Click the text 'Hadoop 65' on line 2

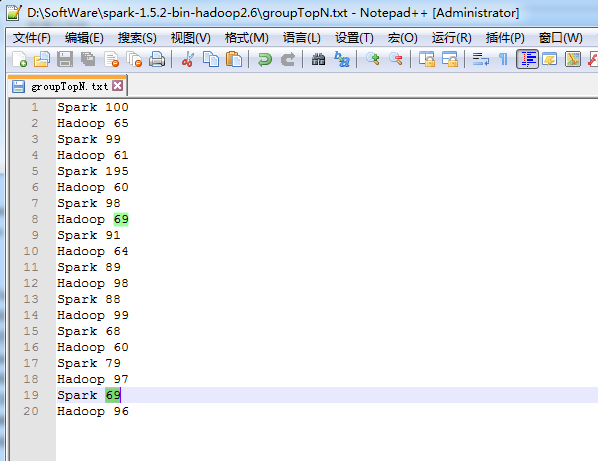click(93, 123)
